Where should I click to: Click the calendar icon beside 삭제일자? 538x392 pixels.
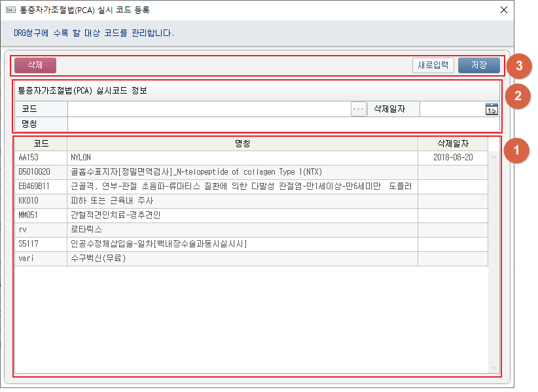(x=492, y=109)
